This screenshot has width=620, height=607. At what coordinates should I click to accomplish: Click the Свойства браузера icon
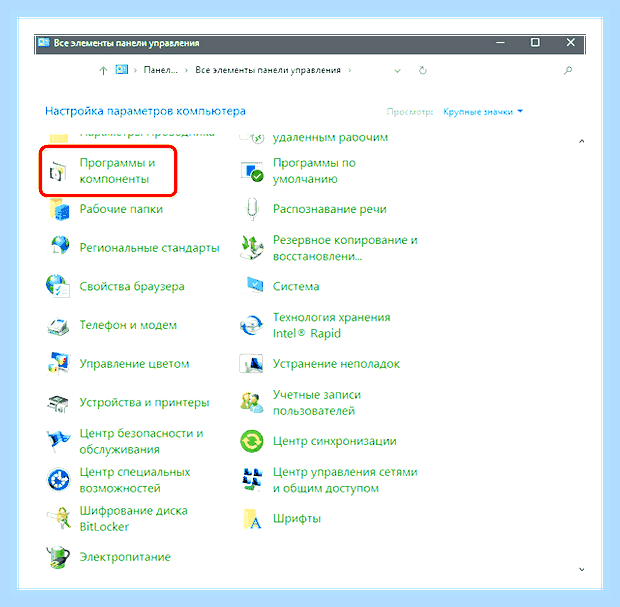58,286
